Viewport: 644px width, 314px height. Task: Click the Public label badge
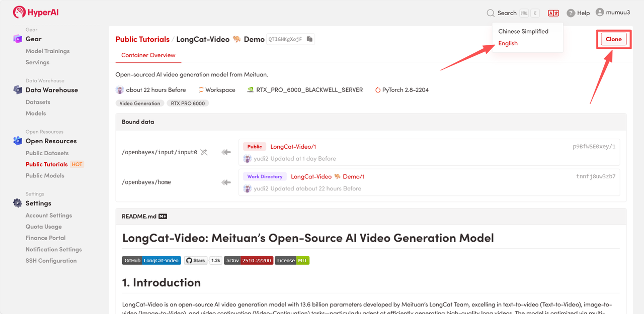pyautogui.click(x=255, y=147)
